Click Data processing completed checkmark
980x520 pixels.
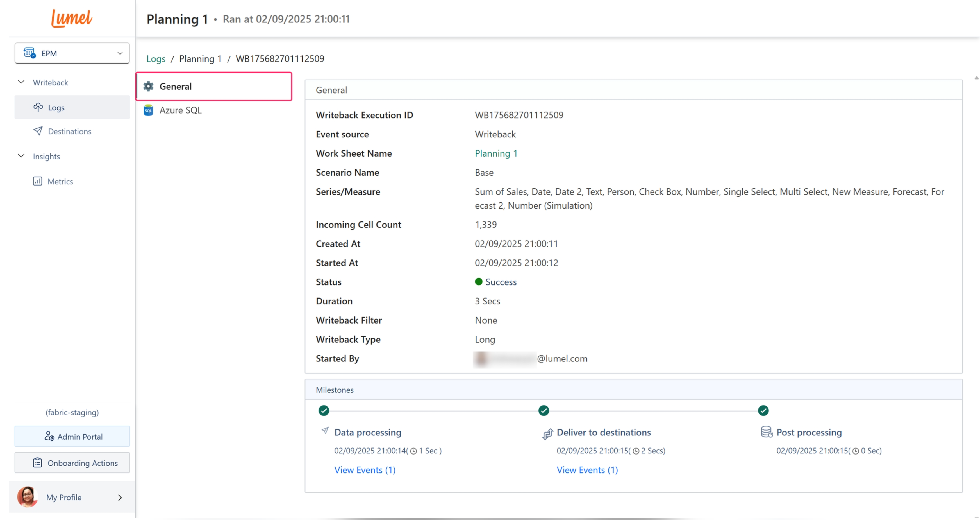tap(324, 410)
